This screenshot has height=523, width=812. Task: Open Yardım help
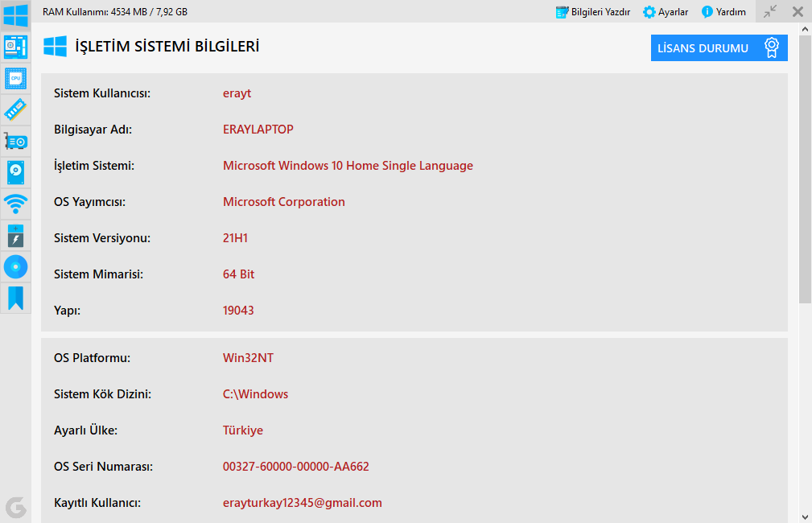[723, 11]
